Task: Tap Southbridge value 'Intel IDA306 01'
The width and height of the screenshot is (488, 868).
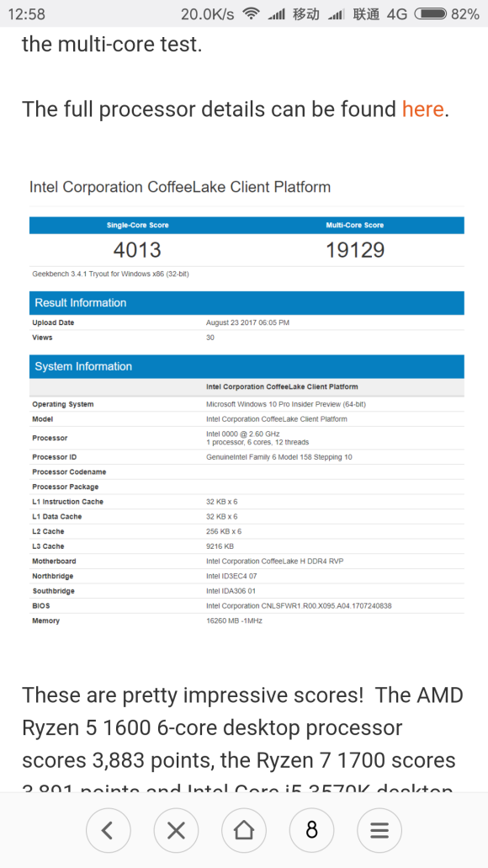Action: tap(231, 591)
